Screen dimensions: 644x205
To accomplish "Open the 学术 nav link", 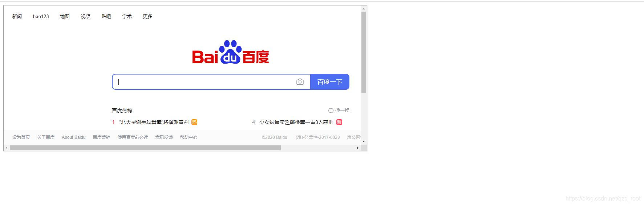I will point(127,16).
